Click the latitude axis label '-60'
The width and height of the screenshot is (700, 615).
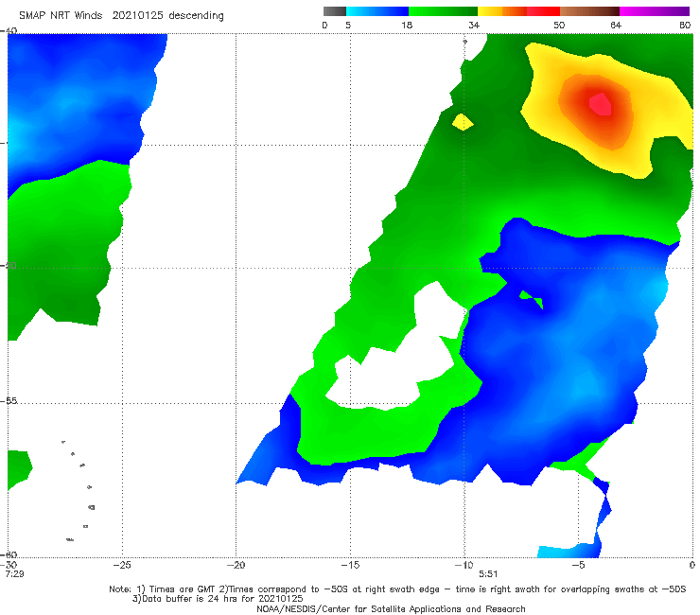point(9,554)
